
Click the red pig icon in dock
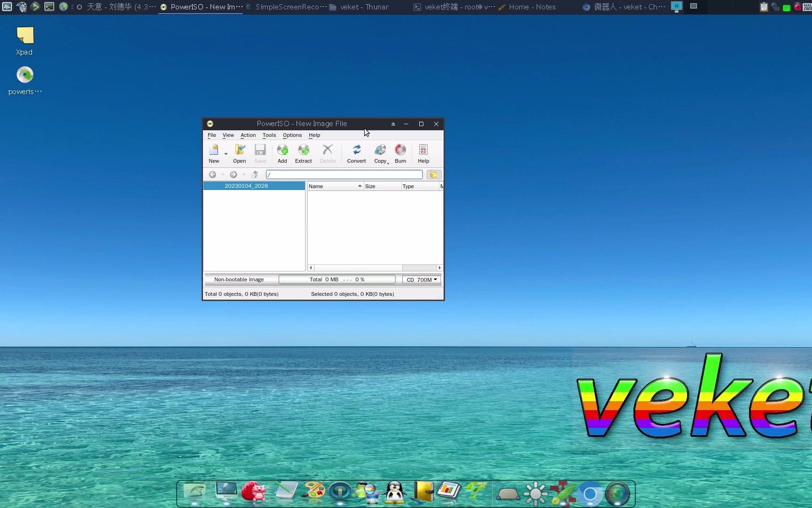[254, 492]
